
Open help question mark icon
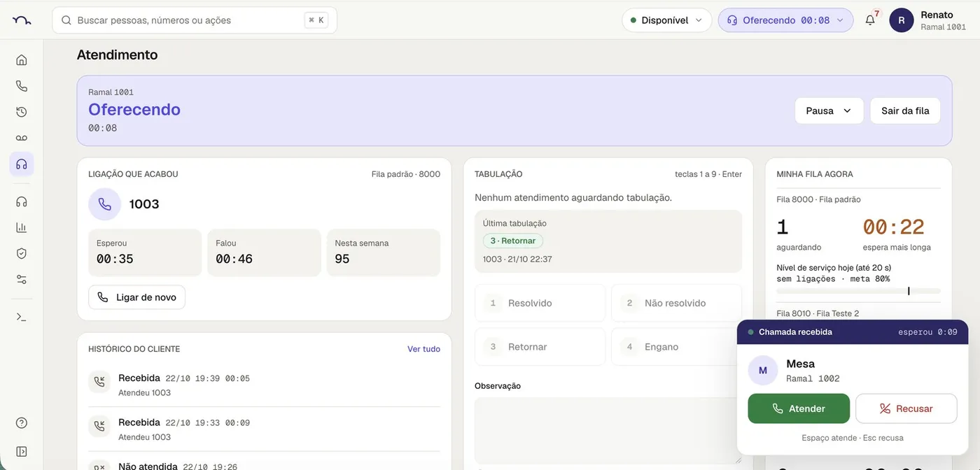coord(22,423)
